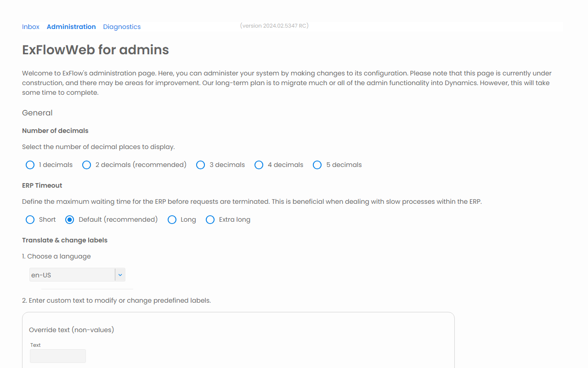Select 5 decimals option

click(317, 165)
